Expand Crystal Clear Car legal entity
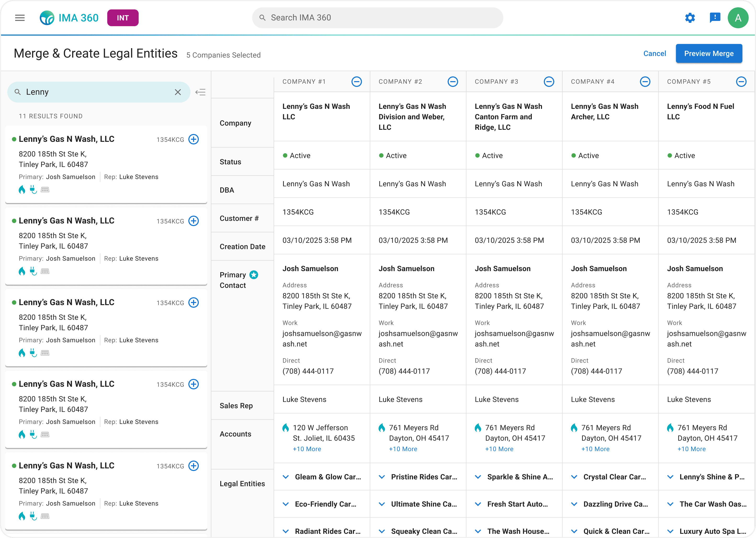756x538 pixels. tap(574, 477)
